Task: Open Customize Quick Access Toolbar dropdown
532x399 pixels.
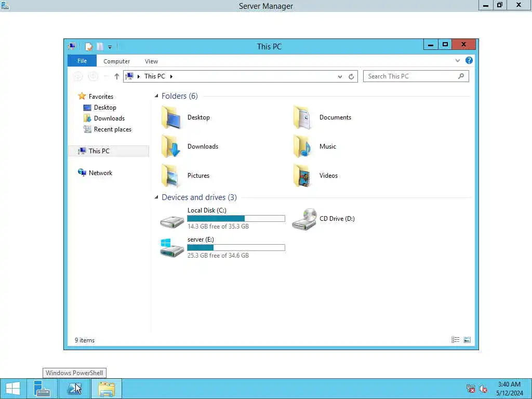Action: [110, 47]
